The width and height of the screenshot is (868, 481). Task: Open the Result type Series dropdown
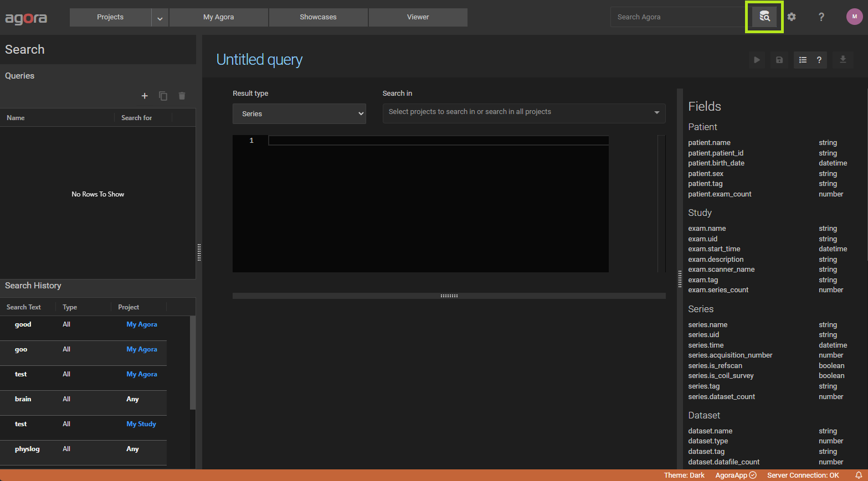[299, 113]
